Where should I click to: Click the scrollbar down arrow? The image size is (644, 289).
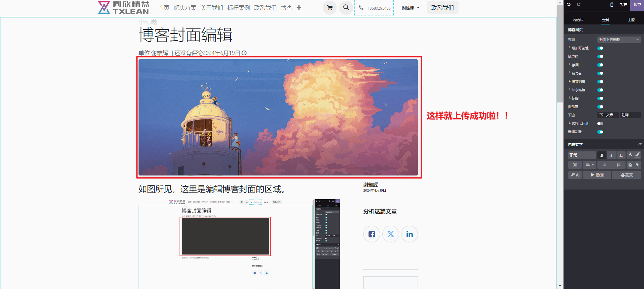click(x=560, y=286)
